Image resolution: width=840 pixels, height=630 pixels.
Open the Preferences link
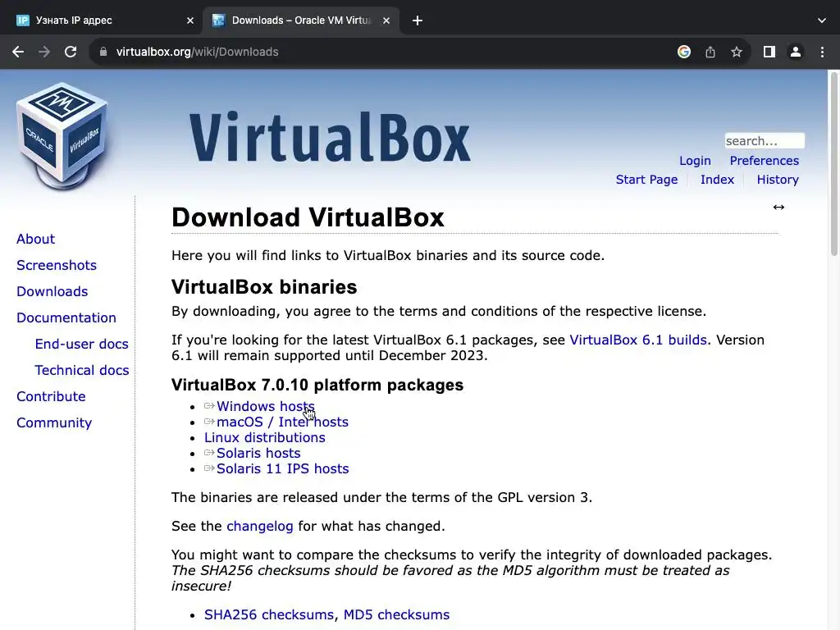764,161
